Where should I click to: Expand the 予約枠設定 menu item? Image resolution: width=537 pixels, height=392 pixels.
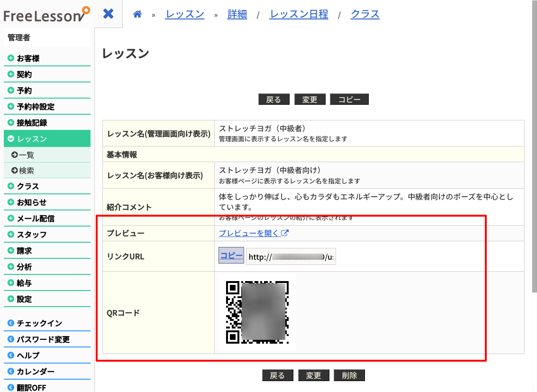pyautogui.click(x=36, y=107)
